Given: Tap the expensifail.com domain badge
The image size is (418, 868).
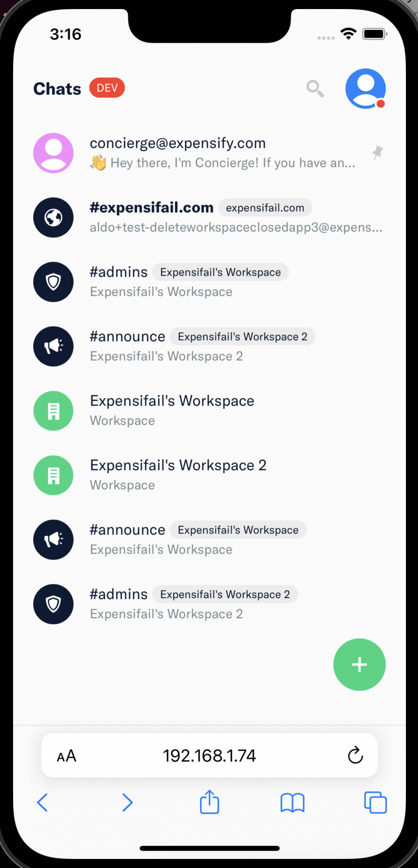Looking at the screenshot, I should 265,208.
